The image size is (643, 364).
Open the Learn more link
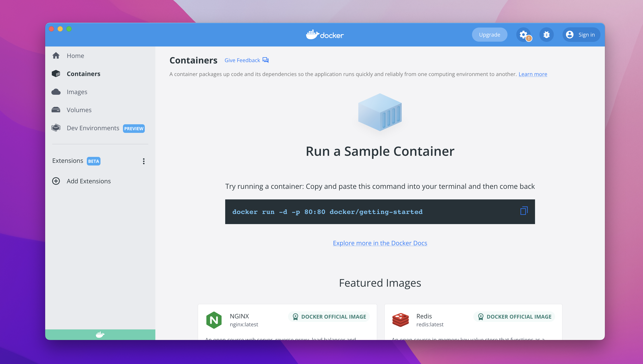click(x=533, y=74)
